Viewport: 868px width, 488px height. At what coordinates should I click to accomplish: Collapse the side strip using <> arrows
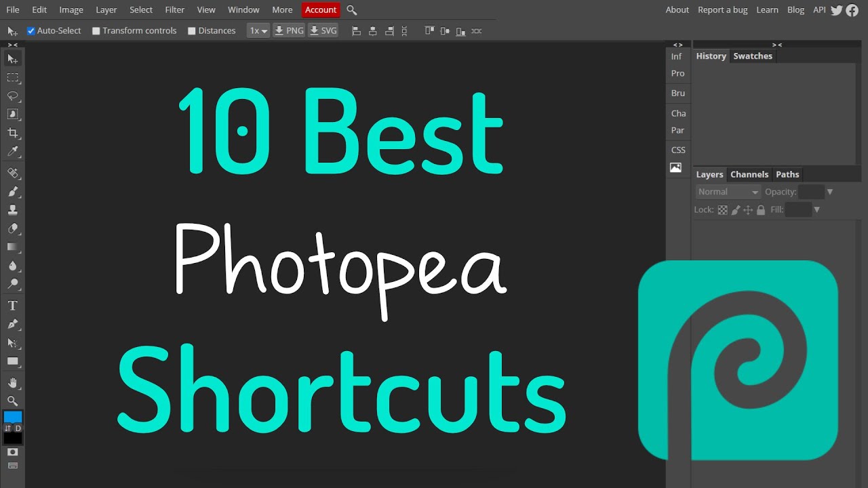click(x=677, y=45)
